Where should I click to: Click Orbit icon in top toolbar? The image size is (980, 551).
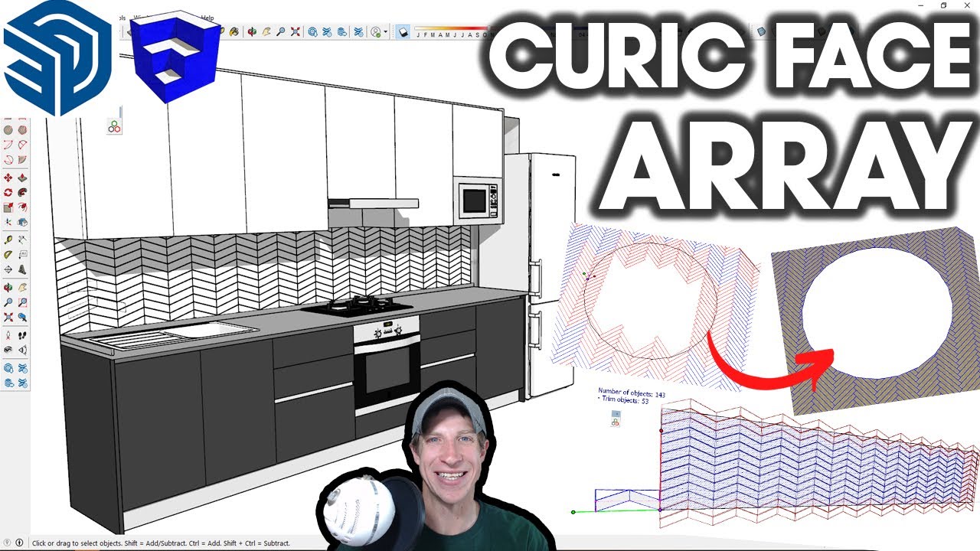[252, 31]
